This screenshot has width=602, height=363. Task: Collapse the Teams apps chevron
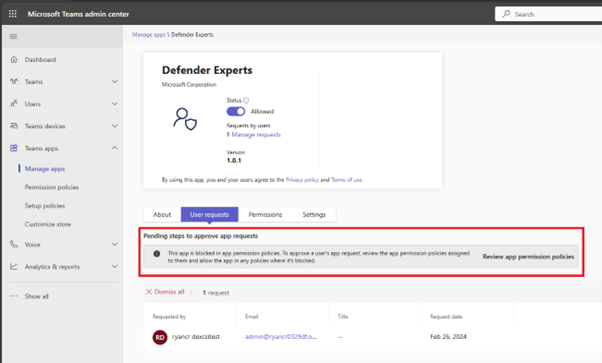coord(115,148)
